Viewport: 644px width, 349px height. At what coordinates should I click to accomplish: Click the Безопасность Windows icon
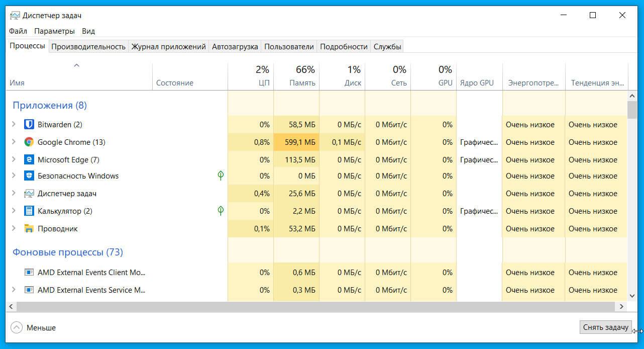(29, 176)
